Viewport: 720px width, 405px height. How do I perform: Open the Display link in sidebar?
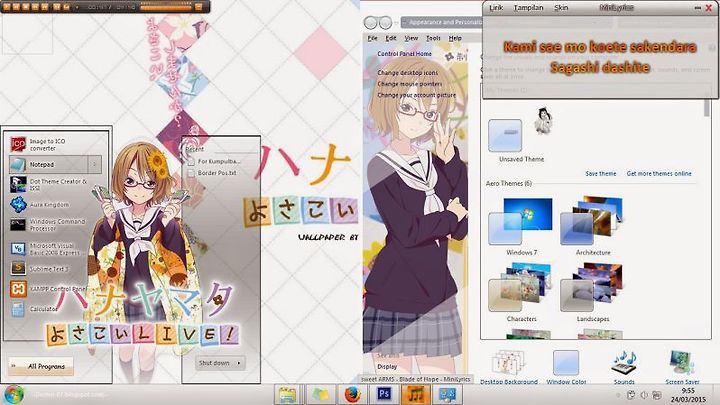[387, 366]
